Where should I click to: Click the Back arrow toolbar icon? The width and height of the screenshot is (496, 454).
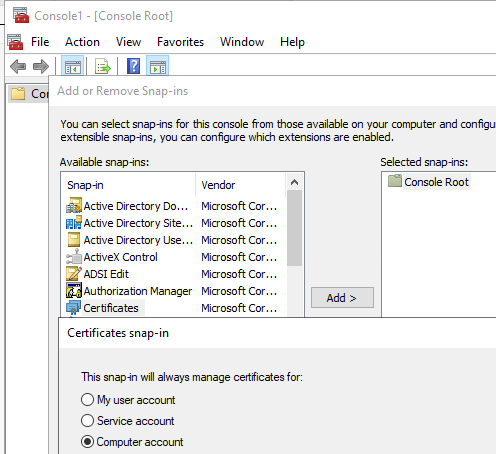point(18,66)
